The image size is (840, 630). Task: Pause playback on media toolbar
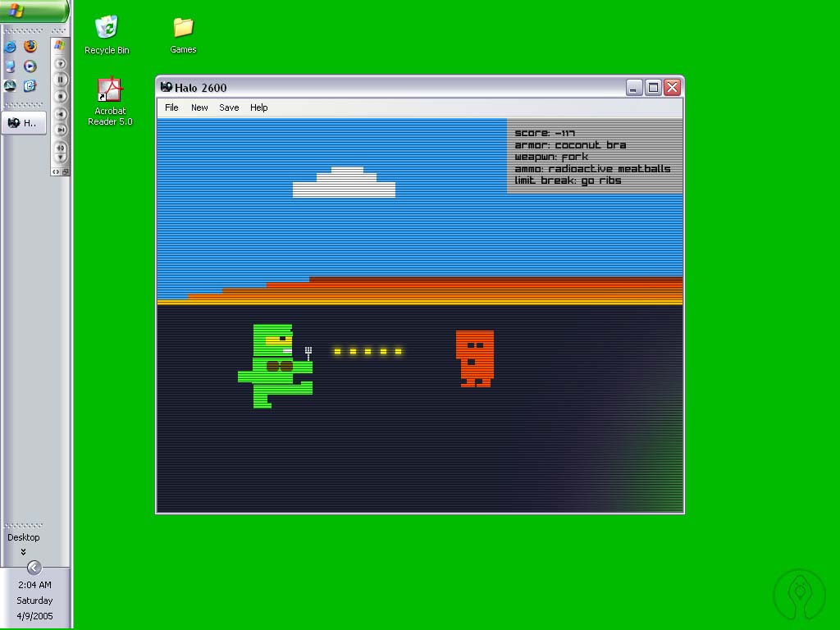click(61, 80)
